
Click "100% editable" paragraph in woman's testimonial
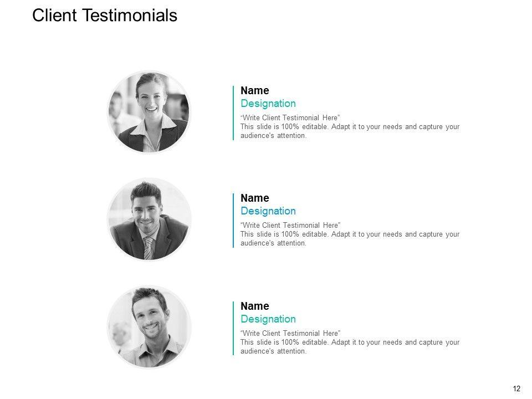tap(350, 131)
